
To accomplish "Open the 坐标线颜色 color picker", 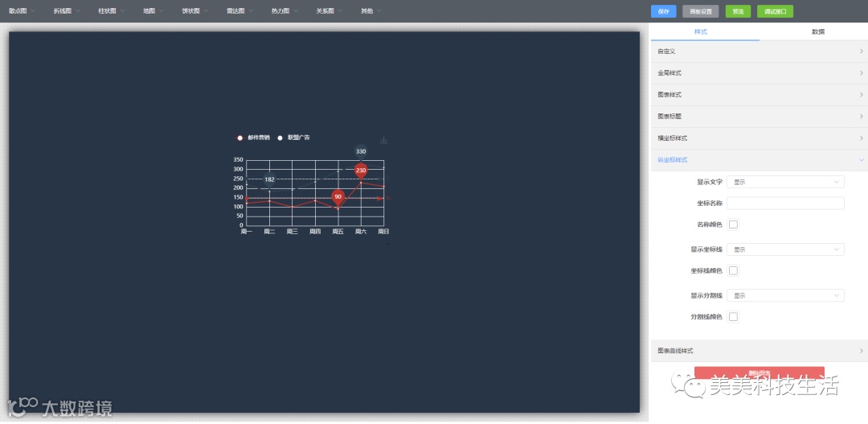I will (734, 270).
